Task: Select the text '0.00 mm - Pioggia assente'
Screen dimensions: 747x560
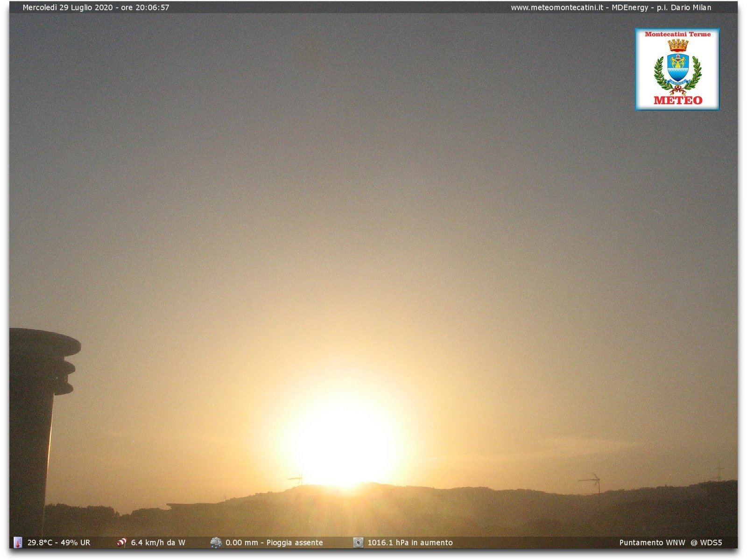Action: point(274,543)
